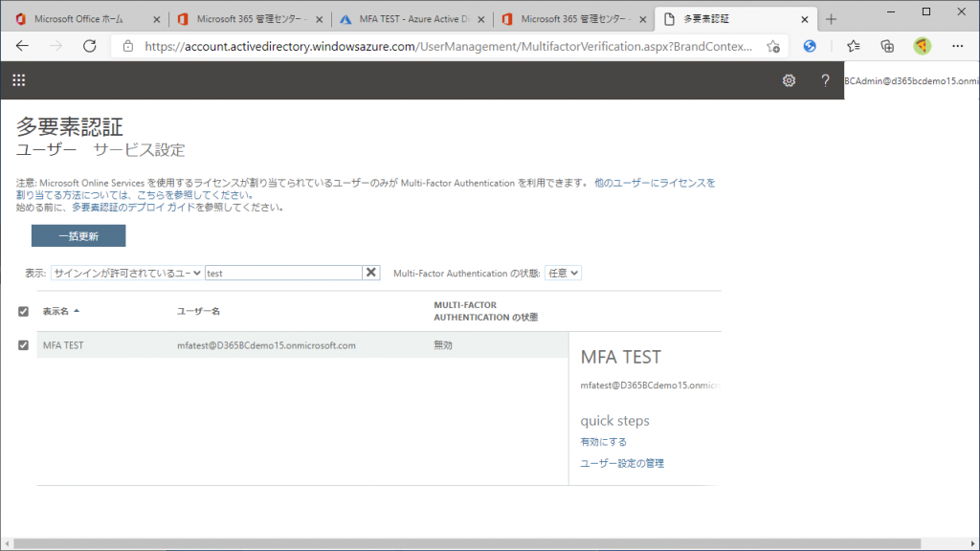Reload the page with refresh icon
Image resolution: width=980 pixels, height=551 pixels.
tap(90, 46)
